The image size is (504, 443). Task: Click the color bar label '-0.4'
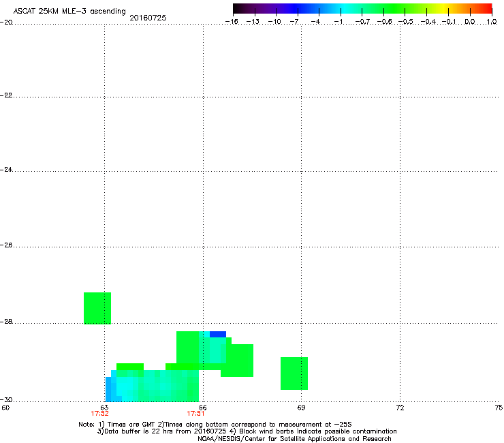(428, 22)
